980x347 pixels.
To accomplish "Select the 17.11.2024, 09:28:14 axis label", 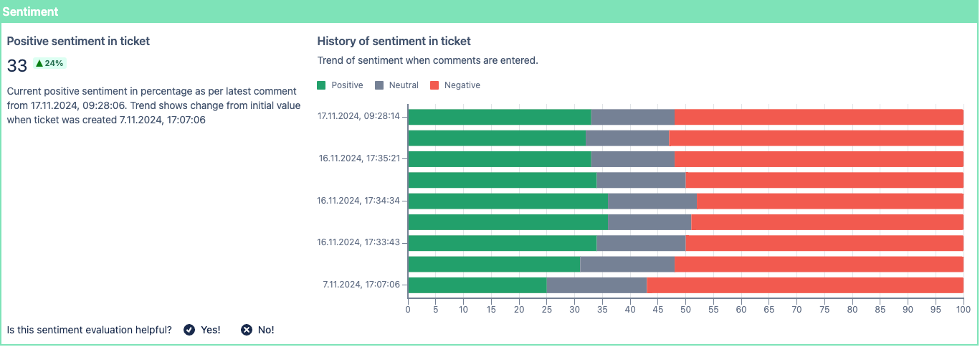I will pyautogui.click(x=359, y=116).
